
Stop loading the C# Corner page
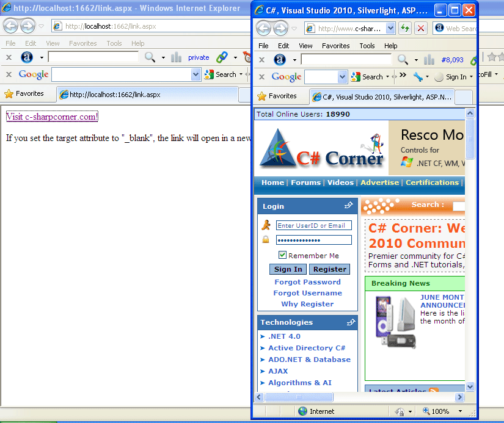click(420, 28)
